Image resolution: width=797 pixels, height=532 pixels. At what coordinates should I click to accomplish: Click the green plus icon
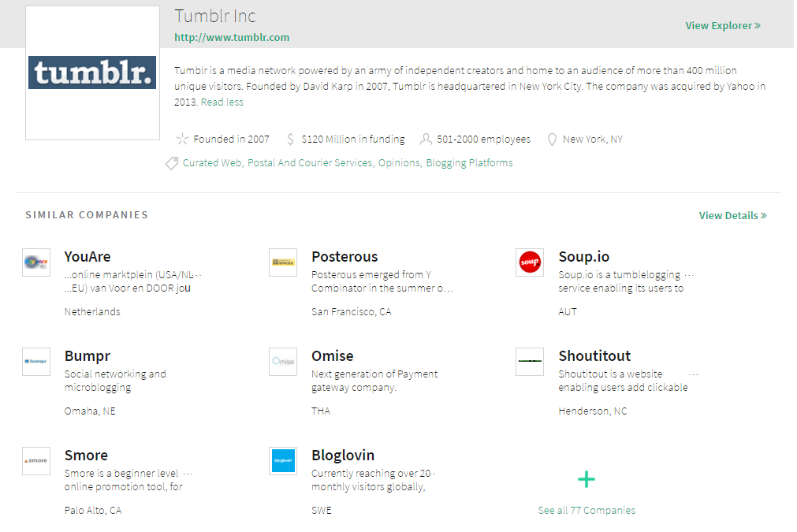(x=587, y=479)
